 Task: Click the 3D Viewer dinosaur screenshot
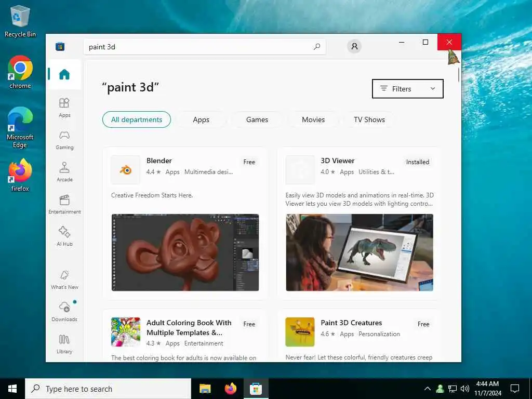click(x=360, y=252)
